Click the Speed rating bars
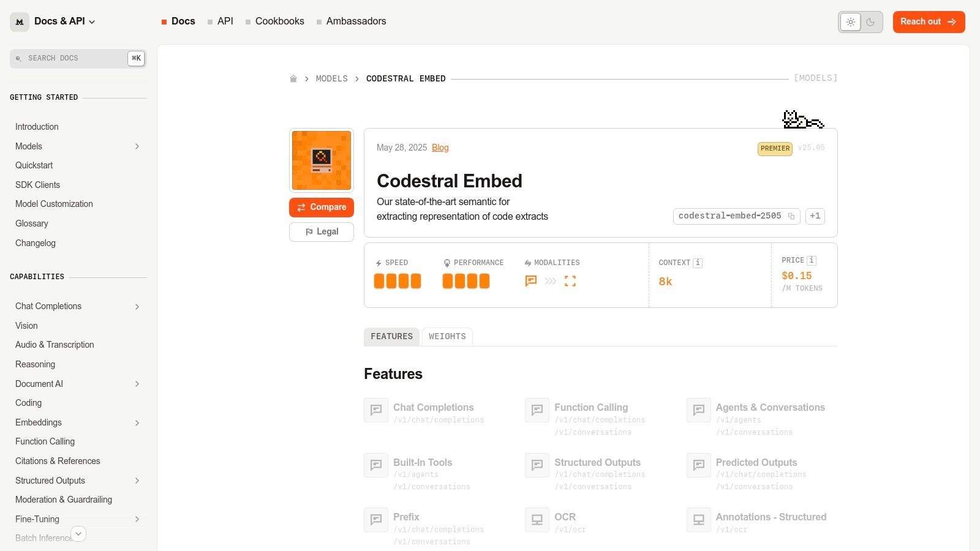The height and width of the screenshot is (551, 980). [x=398, y=281]
